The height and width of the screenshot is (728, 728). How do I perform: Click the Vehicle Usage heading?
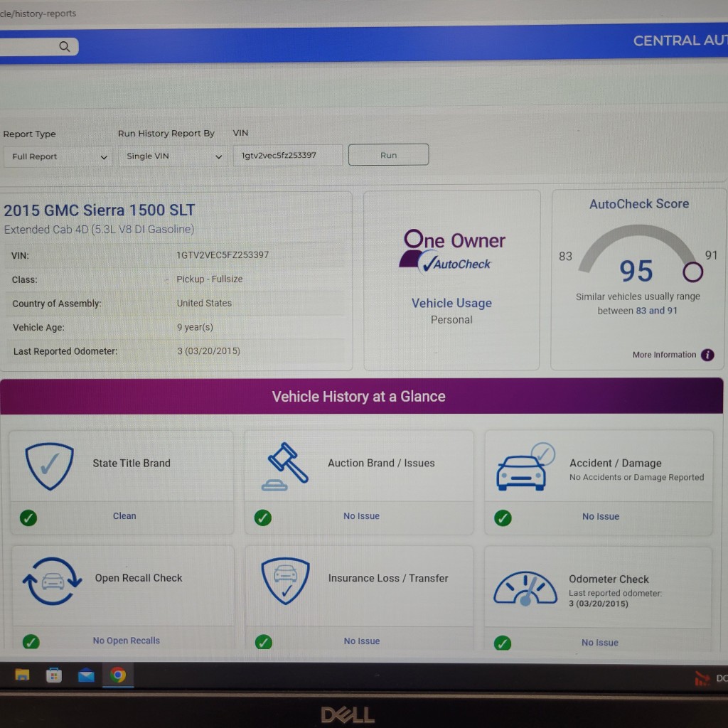coord(451,303)
